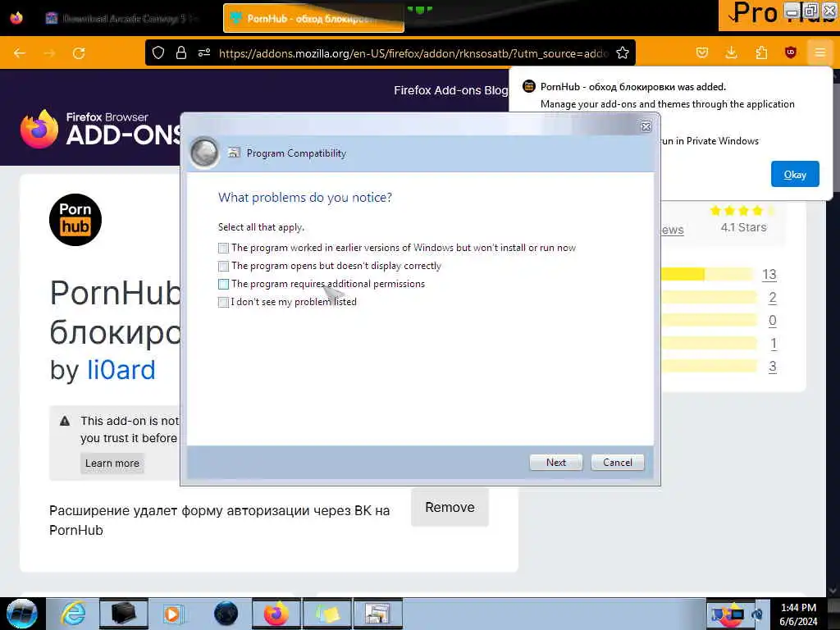The height and width of the screenshot is (630, 840).
Task: Reload the page in Firefox
Action: click(79, 53)
